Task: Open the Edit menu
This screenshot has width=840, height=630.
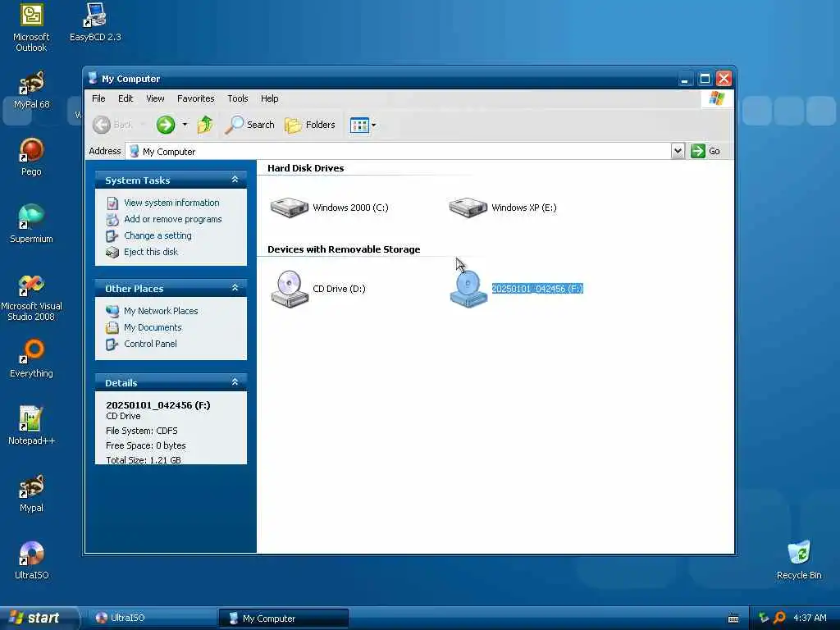Action: [126, 98]
